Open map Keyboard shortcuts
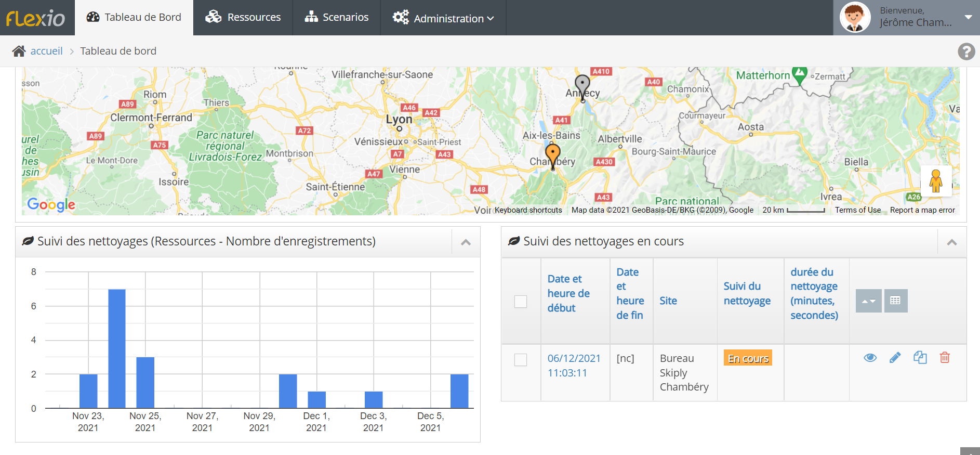 click(x=528, y=210)
